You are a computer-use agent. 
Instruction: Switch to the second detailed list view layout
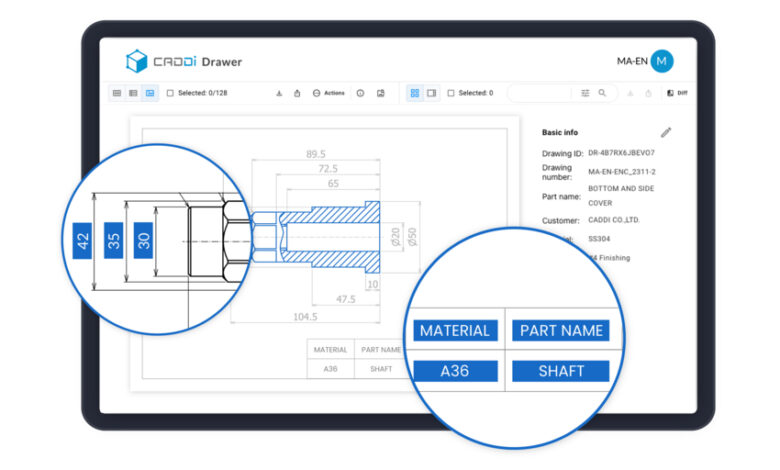pyautogui.click(x=134, y=93)
